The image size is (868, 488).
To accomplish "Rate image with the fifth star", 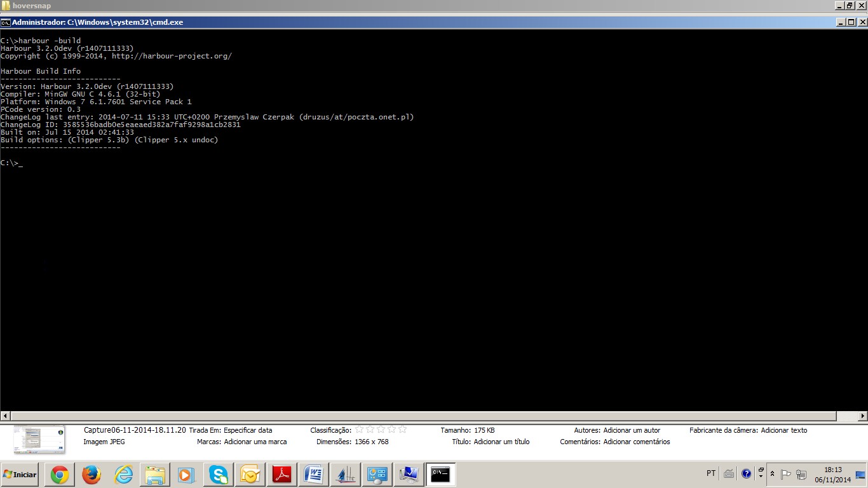I will pos(402,430).
